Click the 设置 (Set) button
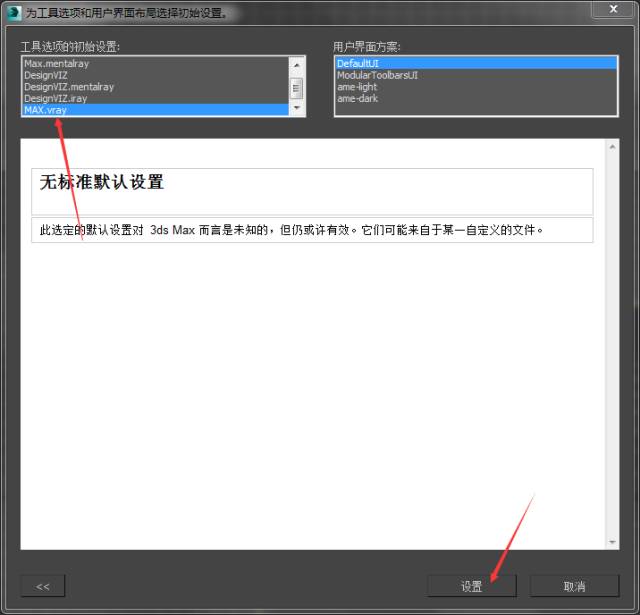The image size is (640, 615). [x=472, y=586]
